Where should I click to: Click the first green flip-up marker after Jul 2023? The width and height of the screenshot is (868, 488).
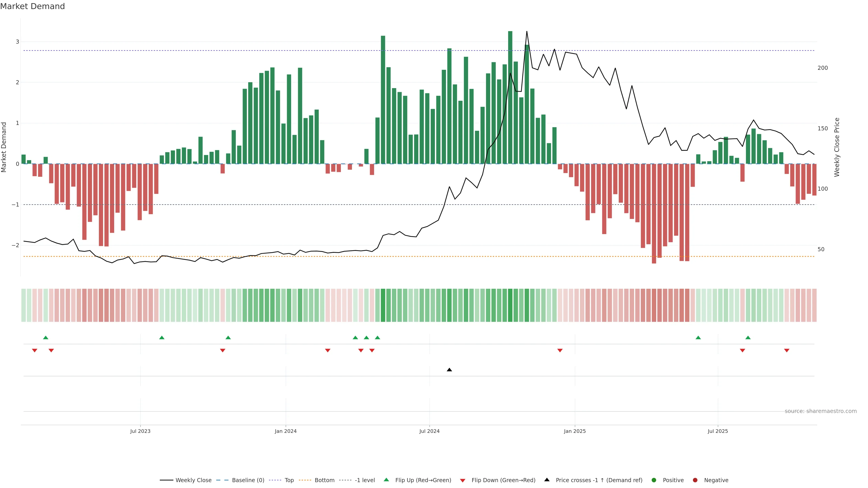click(x=162, y=338)
